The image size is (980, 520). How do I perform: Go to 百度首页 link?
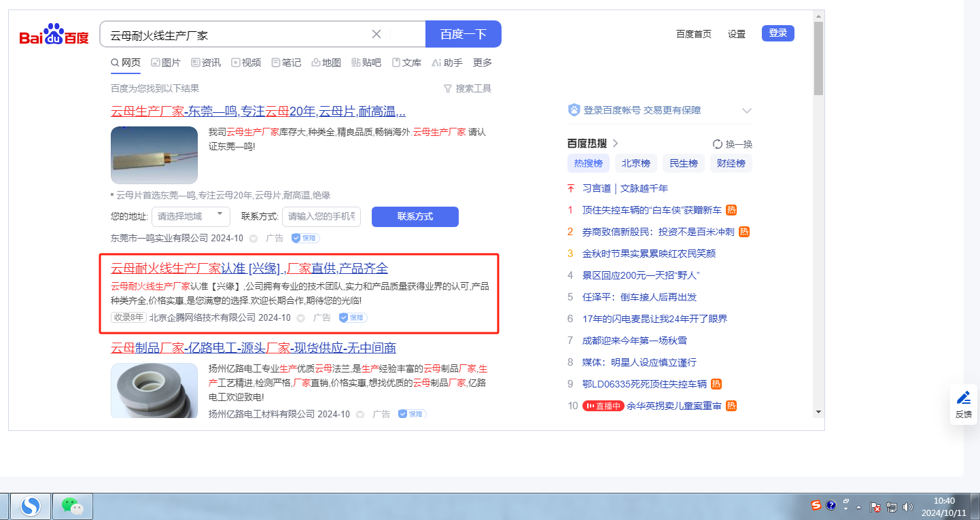(694, 34)
